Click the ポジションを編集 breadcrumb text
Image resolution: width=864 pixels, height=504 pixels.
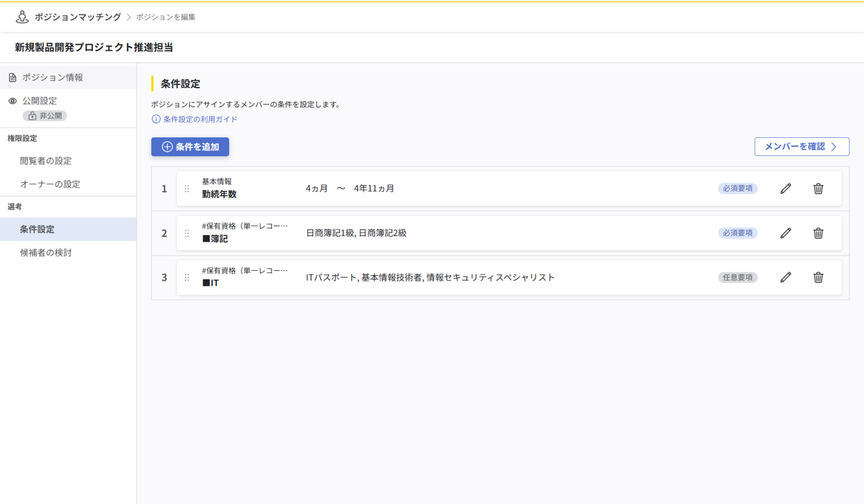point(166,17)
